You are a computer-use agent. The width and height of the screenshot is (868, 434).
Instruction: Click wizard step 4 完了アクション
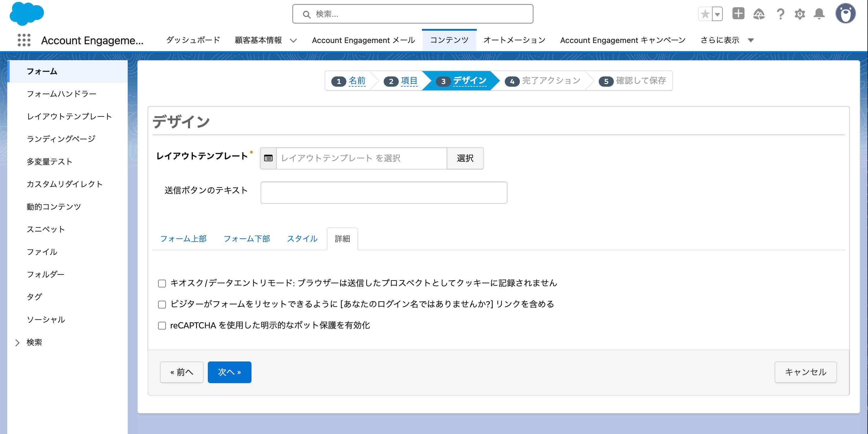542,81
